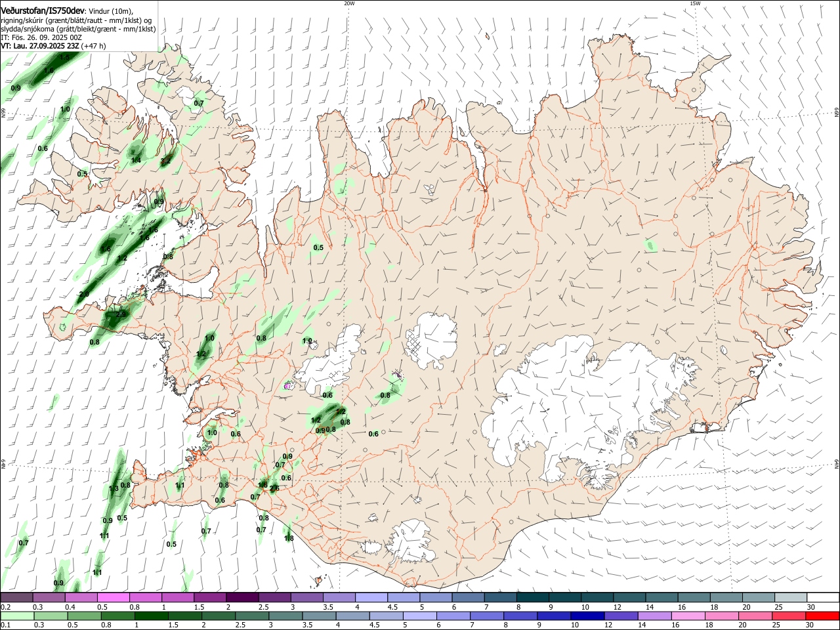
Task: Select the bright pink 0.5 swatch, upper legend
Action: 113,597
